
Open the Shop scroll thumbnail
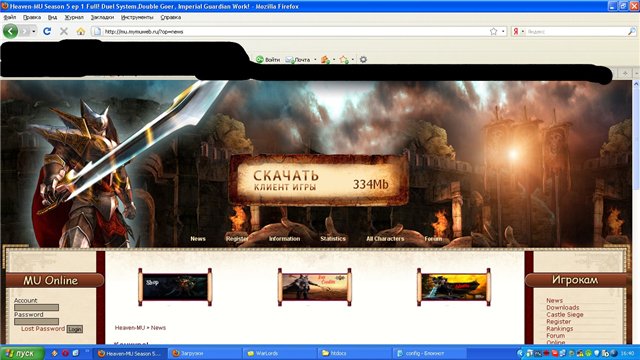pos(175,287)
